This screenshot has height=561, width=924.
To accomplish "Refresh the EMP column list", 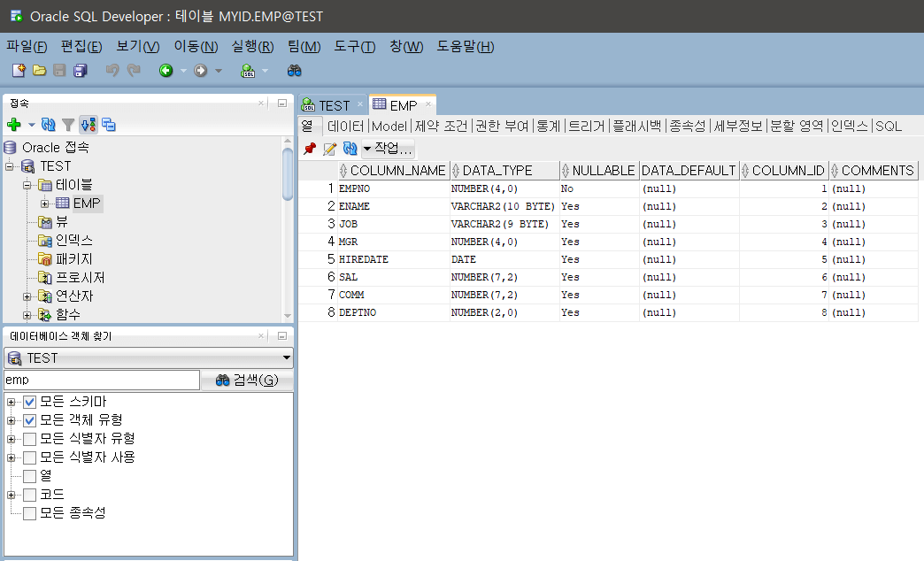I will click(x=350, y=149).
